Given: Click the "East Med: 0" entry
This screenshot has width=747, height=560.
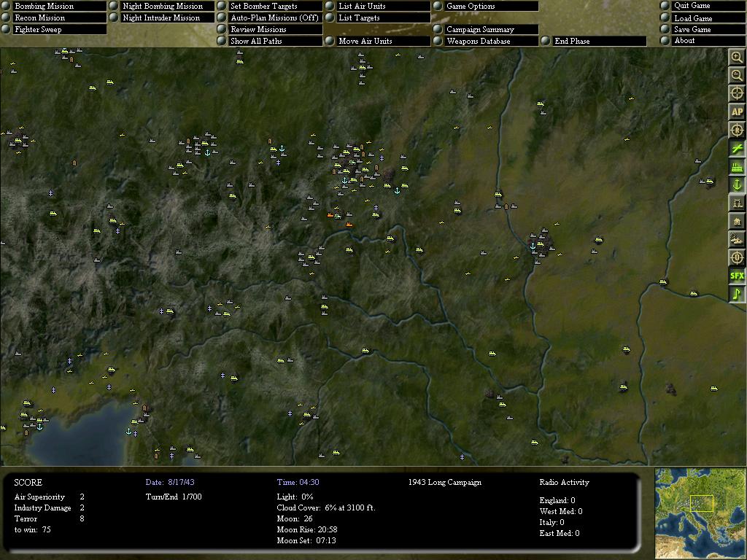Looking at the screenshot, I should click(x=560, y=533).
